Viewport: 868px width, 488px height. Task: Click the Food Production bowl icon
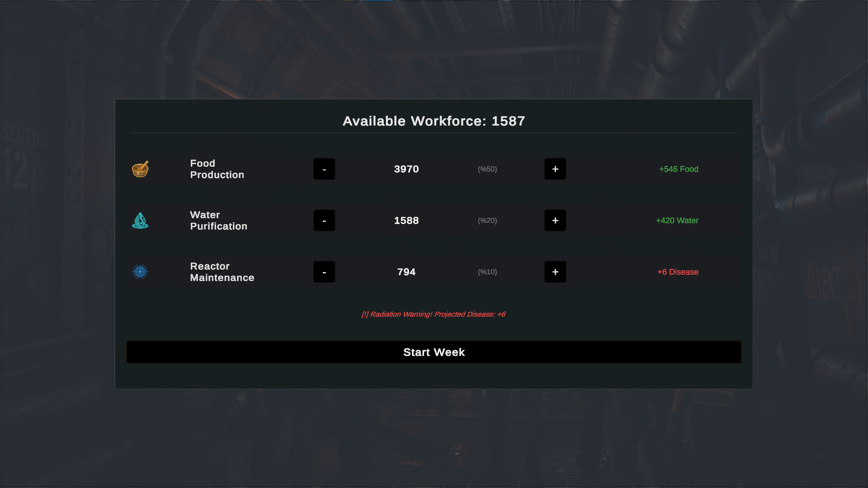pos(140,169)
